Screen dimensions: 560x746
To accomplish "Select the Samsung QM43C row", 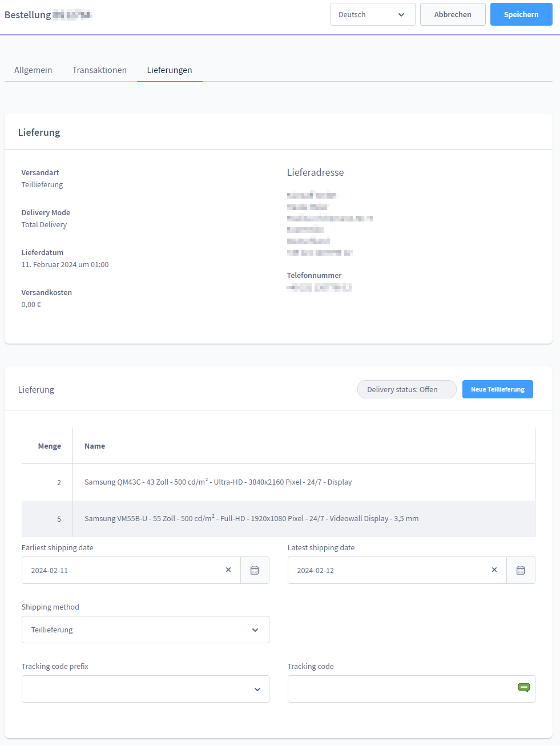I will click(x=218, y=482).
